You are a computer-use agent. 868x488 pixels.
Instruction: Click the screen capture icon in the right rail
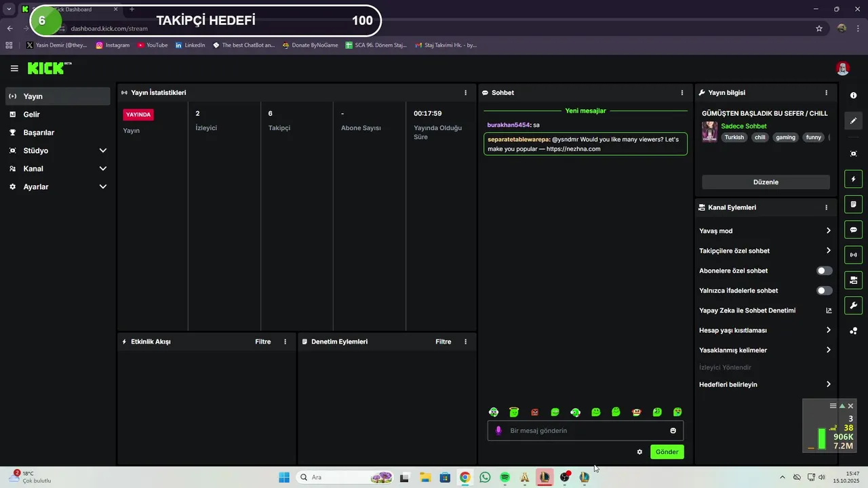853,154
